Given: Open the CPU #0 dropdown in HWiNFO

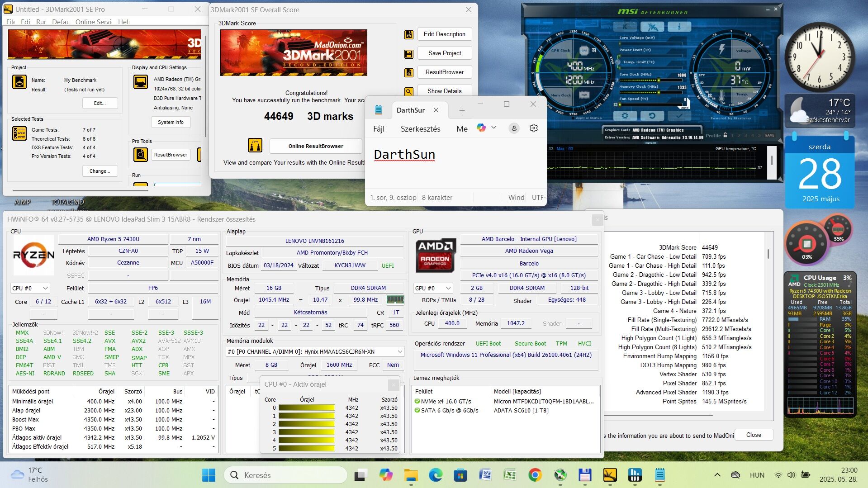Looking at the screenshot, I should (x=30, y=288).
